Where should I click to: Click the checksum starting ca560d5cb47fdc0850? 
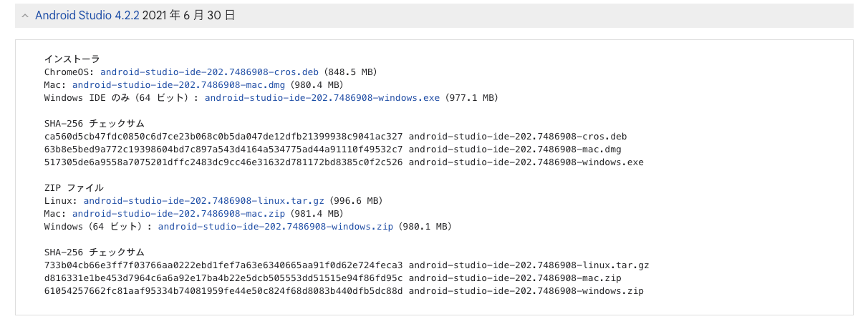[223, 137]
